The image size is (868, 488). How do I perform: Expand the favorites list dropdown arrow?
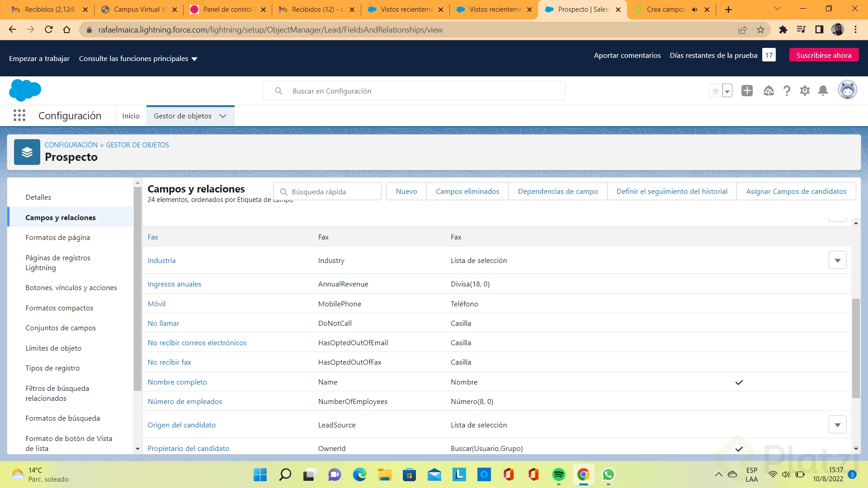(x=727, y=91)
